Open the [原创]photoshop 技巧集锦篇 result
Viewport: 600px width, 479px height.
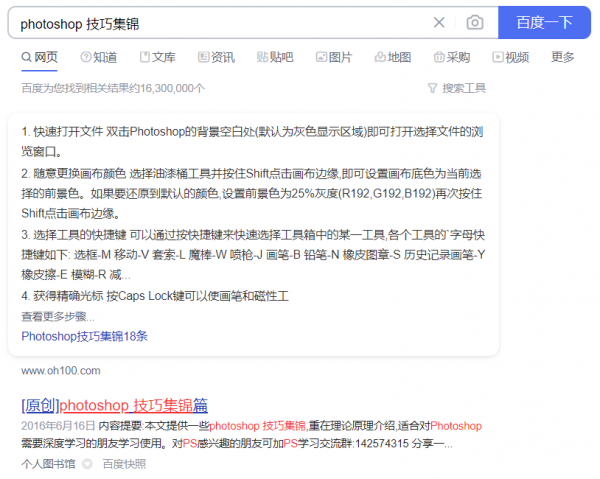pyautogui.click(x=114, y=405)
